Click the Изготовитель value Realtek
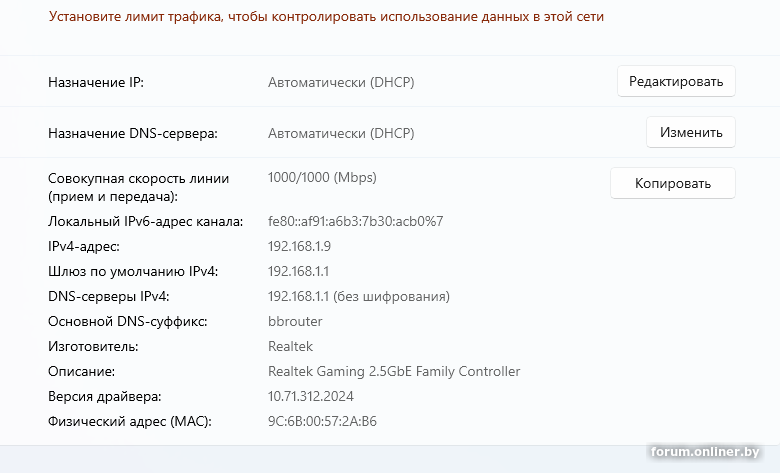This screenshot has width=780, height=473. pos(290,346)
